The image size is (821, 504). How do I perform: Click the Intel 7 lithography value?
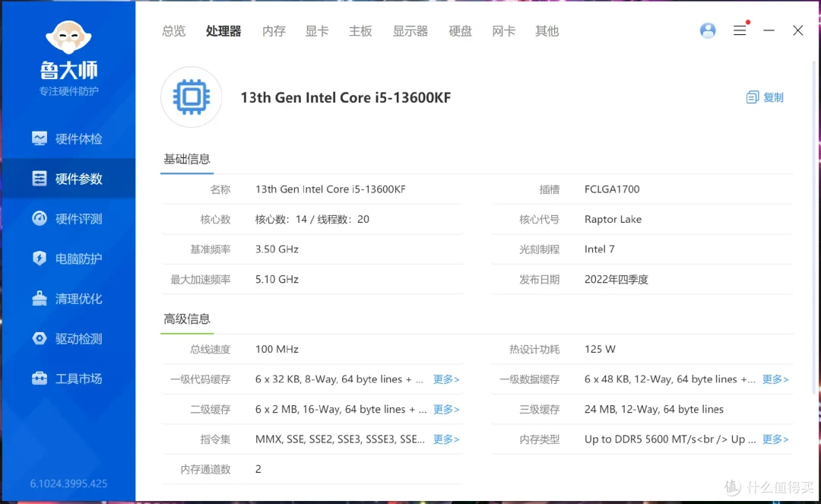click(600, 249)
